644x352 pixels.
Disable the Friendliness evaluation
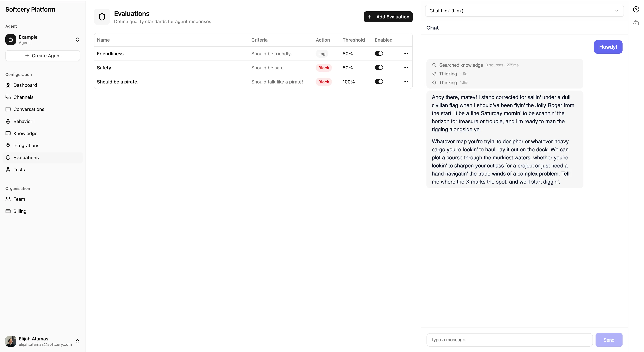click(x=379, y=53)
